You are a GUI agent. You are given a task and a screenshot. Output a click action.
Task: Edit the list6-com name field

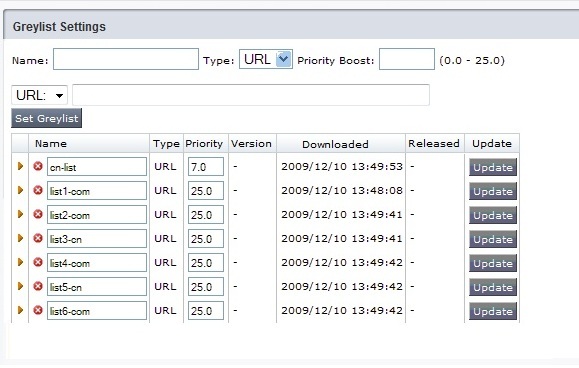(97, 311)
